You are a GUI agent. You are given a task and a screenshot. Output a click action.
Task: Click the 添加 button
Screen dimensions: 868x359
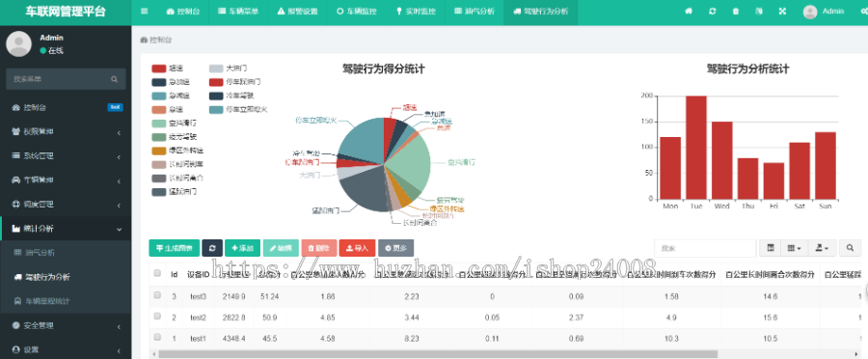(242, 248)
